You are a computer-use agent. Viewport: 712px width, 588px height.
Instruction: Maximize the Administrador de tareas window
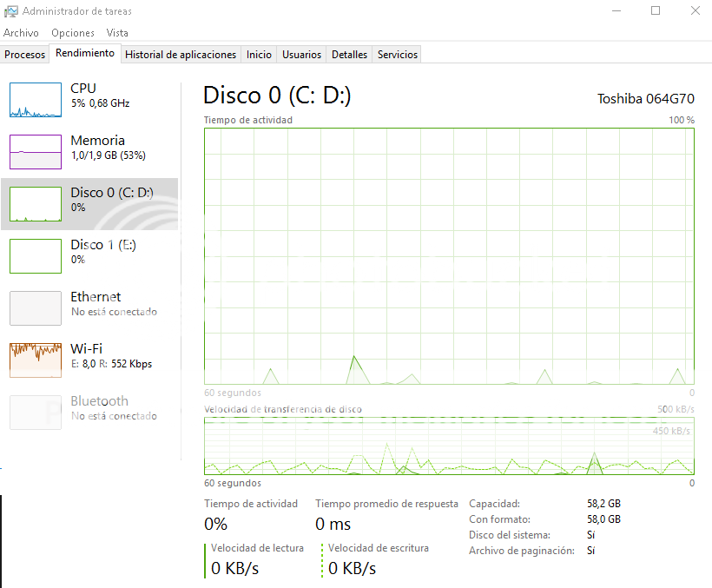[x=656, y=11]
